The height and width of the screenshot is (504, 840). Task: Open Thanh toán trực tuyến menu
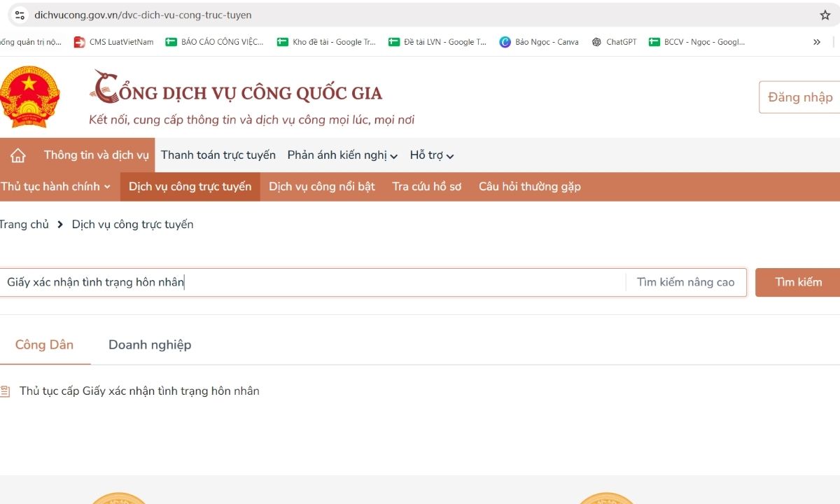[218, 155]
